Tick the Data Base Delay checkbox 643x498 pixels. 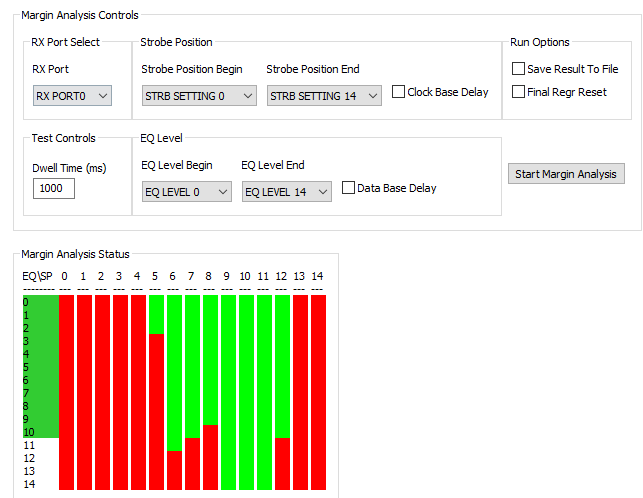tap(348, 188)
